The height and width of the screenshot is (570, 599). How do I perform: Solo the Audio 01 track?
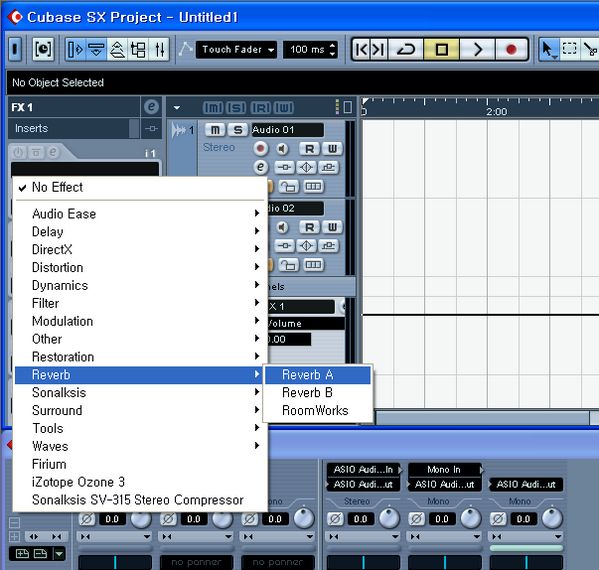point(238,130)
